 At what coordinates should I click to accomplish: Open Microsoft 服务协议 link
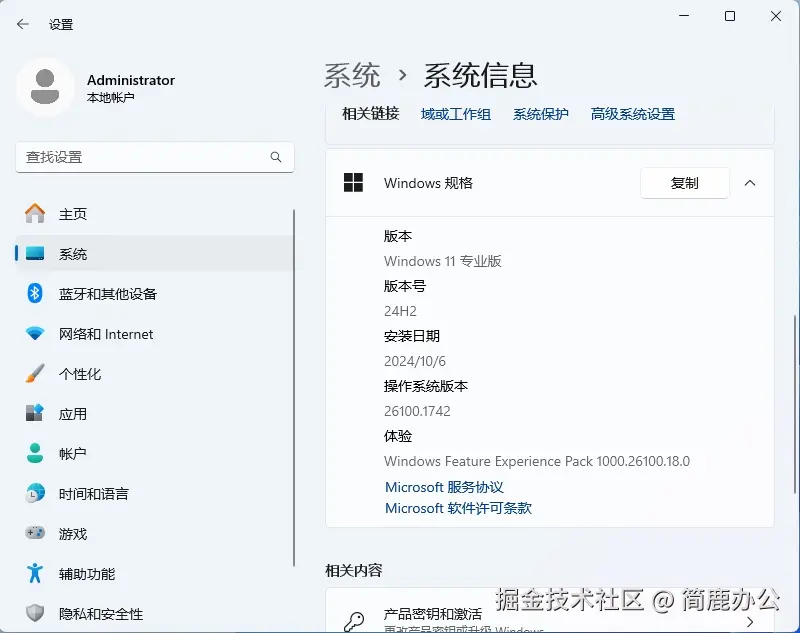[444, 487]
